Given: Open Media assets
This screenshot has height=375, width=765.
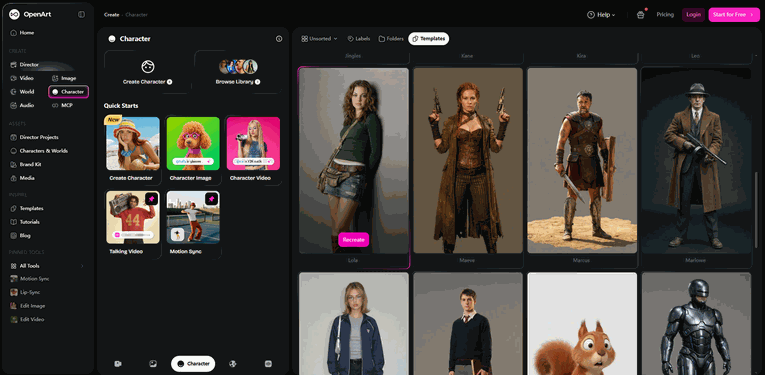Looking at the screenshot, I should [x=22, y=178].
